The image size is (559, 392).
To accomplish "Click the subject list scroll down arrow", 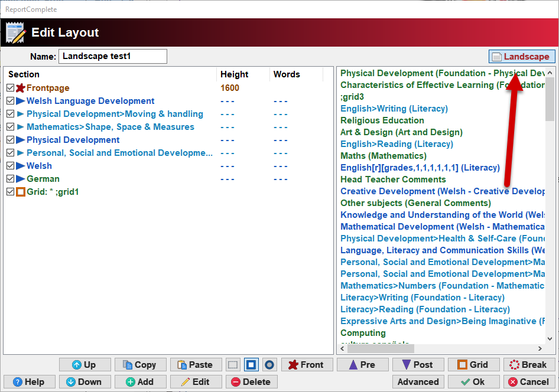I will click(550, 339).
